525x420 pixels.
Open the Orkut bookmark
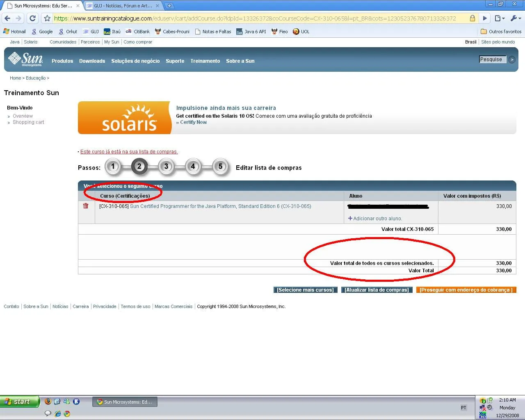coord(68,32)
